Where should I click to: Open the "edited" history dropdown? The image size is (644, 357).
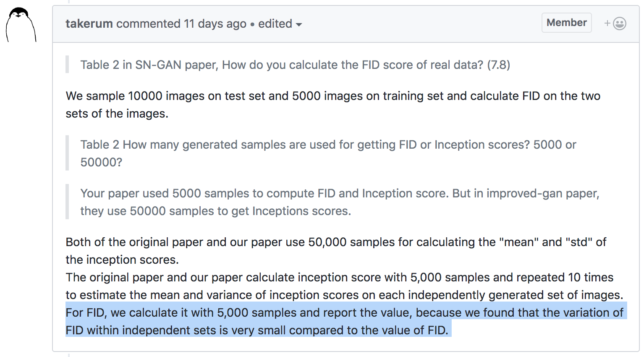275,24
